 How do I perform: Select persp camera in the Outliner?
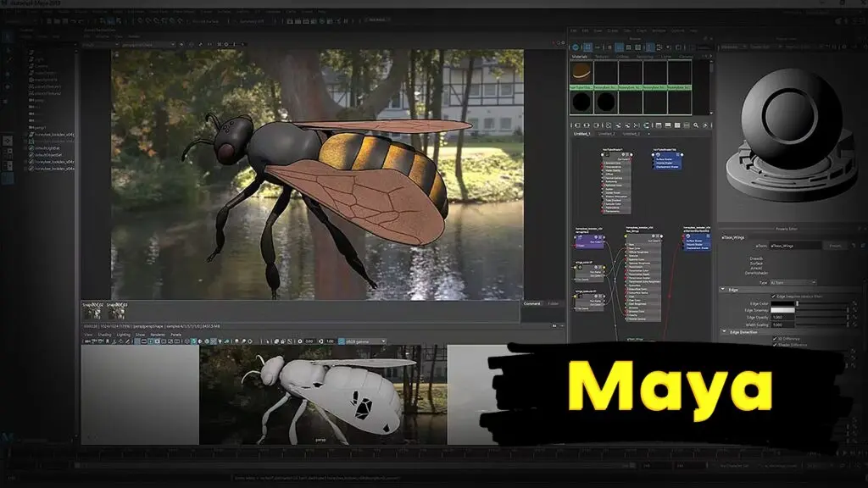point(37,100)
